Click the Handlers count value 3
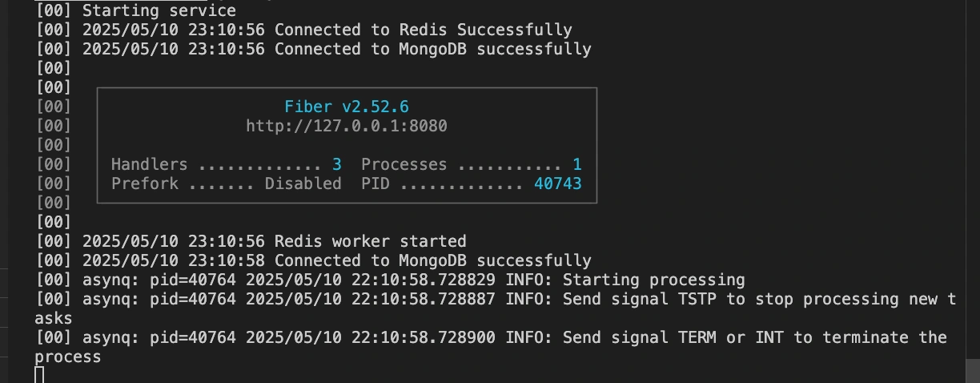The height and width of the screenshot is (383, 980). tap(337, 164)
